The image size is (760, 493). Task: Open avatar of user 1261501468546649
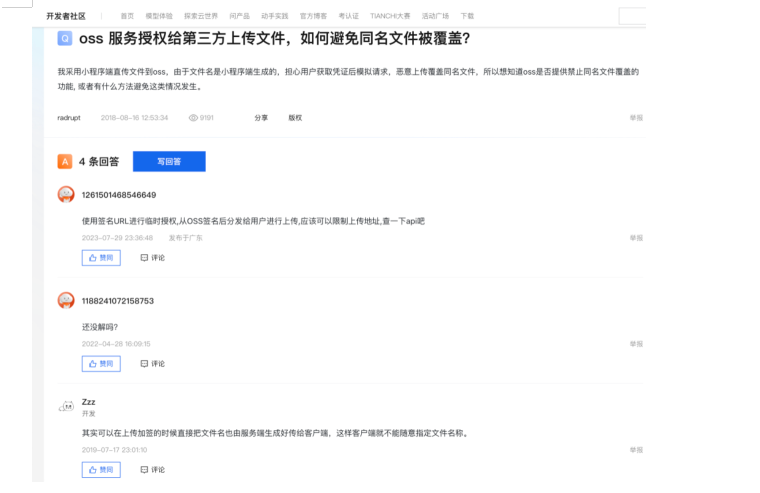click(x=66, y=194)
